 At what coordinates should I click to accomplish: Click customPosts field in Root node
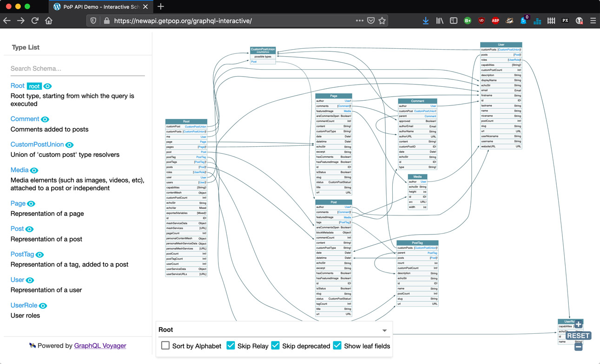pos(186,132)
